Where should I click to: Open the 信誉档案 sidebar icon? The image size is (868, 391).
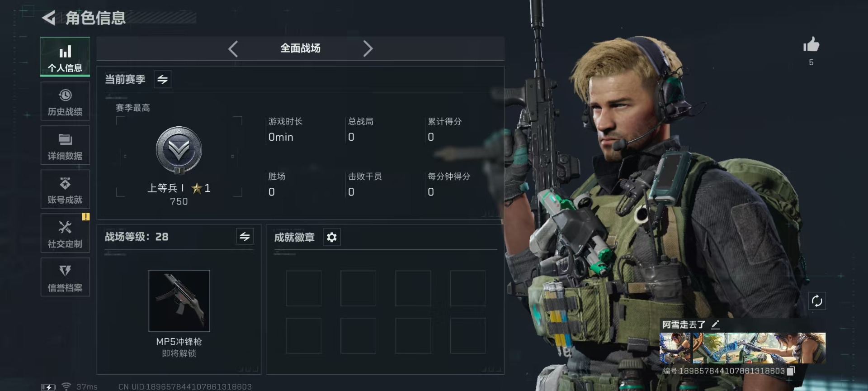point(65,277)
